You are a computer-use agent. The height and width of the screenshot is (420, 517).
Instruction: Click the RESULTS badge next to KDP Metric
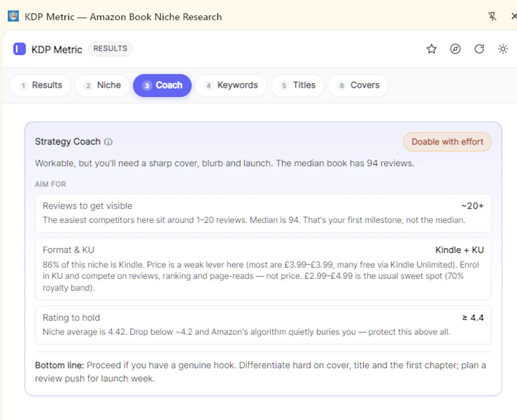click(x=110, y=49)
